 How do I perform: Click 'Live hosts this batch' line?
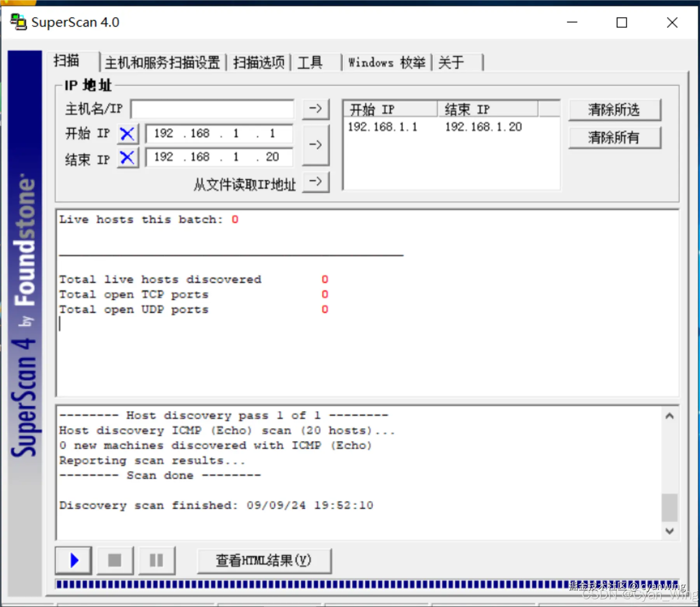click(149, 220)
